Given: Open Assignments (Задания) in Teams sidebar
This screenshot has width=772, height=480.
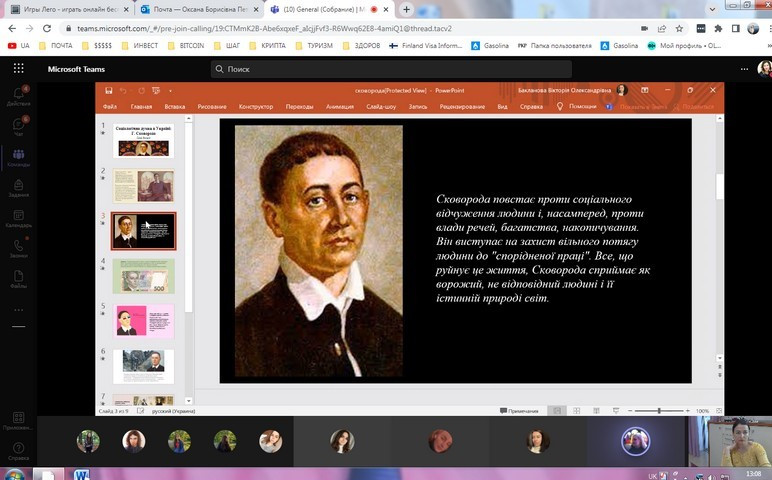Looking at the screenshot, I should click(18, 187).
